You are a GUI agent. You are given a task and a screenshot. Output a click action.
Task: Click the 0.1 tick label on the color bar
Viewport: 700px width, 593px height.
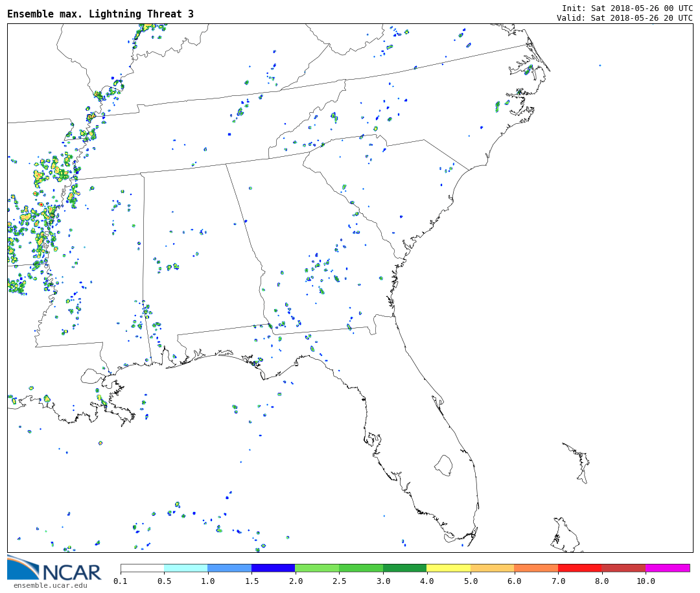121,582
